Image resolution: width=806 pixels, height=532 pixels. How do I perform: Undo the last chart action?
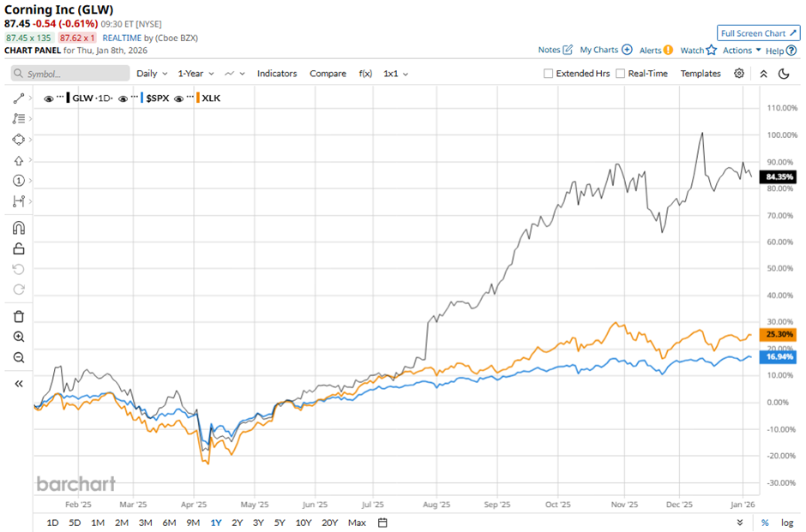(x=19, y=269)
